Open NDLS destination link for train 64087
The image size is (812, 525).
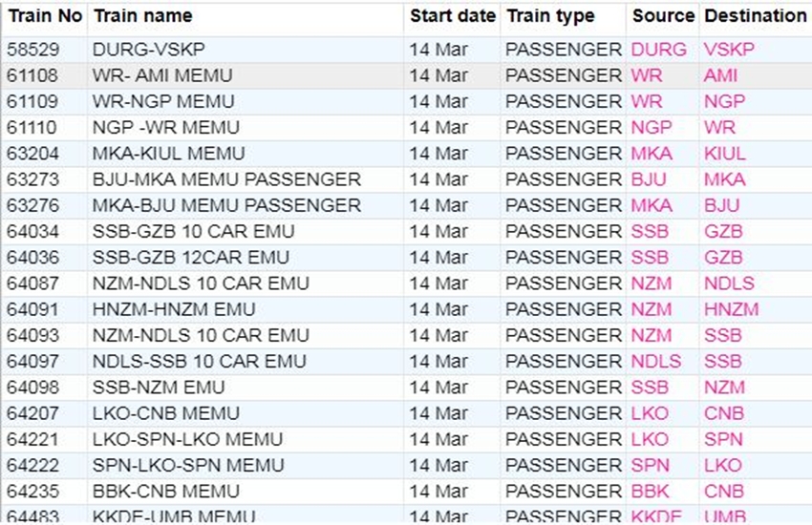point(729,283)
